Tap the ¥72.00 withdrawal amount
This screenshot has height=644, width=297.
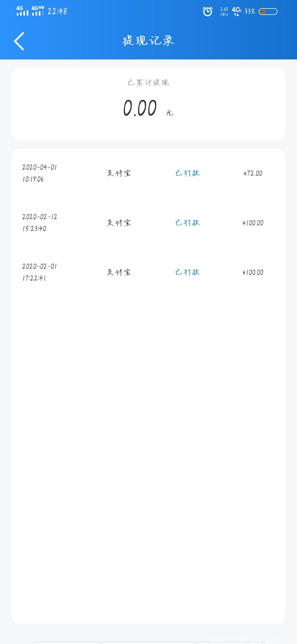pos(253,173)
